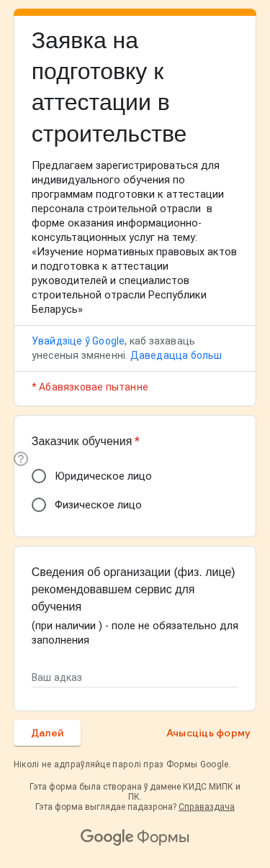Focus the Ваш адказ text field
This screenshot has width=270, height=868.
135,677
